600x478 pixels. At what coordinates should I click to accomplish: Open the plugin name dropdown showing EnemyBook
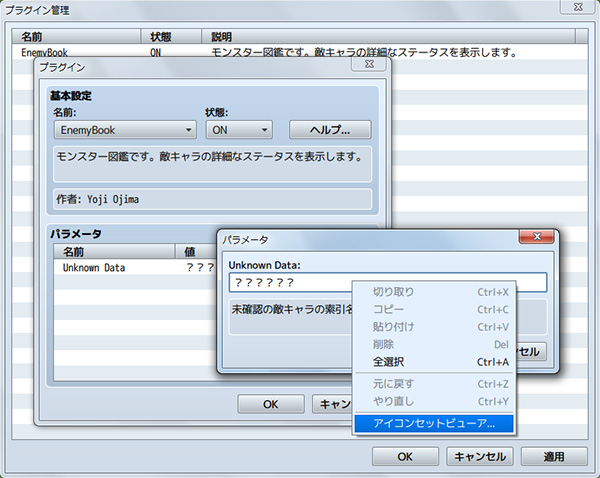tap(125, 130)
